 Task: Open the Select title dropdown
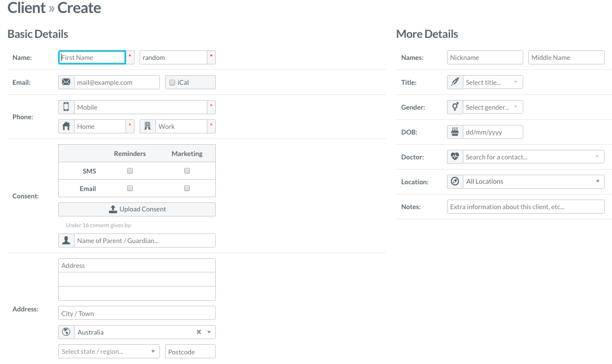(x=492, y=83)
